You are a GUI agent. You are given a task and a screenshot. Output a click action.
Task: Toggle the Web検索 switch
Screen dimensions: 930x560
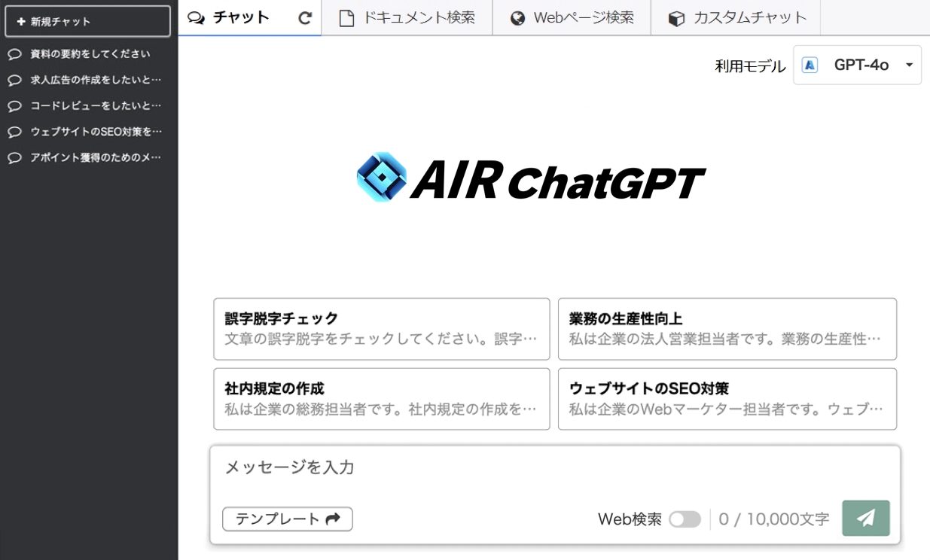point(685,519)
